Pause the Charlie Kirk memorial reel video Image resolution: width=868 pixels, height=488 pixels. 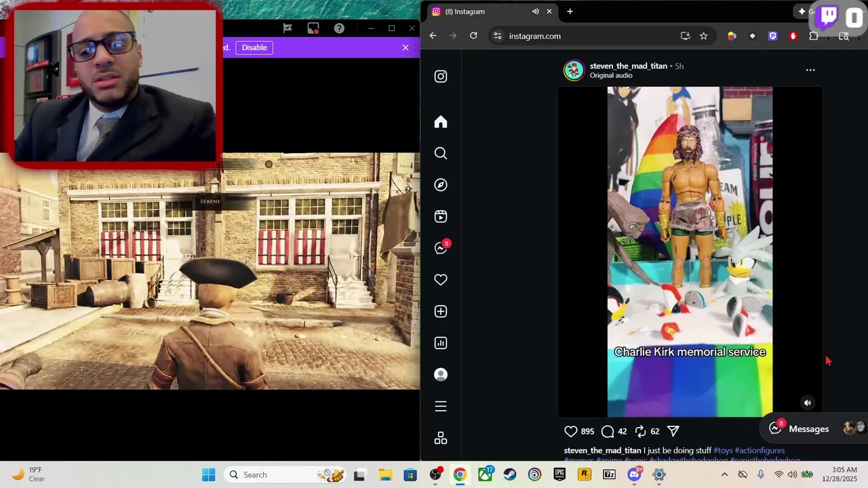point(690,251)
